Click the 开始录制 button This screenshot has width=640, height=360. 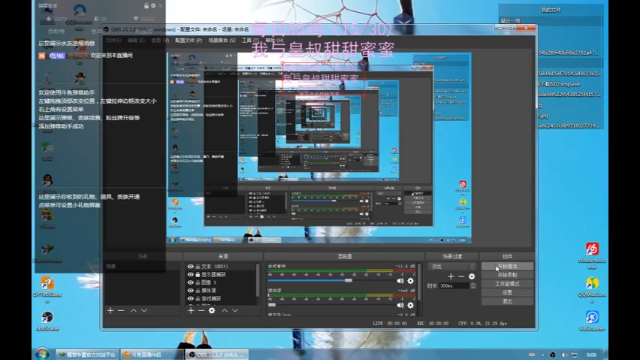[x=507, y=275]
